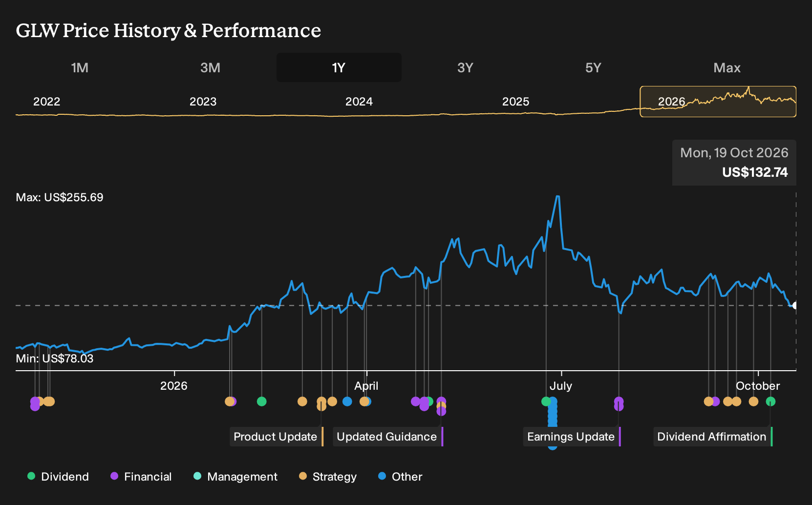The height and width of the screenshot is (505, 812).
Task: Click the 2022 label in overview timeline
Action: tap(46, 102)
